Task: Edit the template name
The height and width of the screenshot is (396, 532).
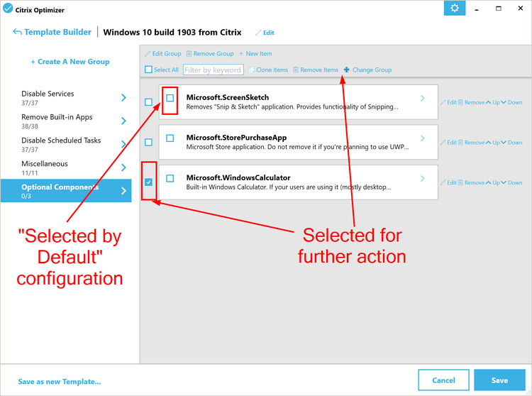Action: 265,33
